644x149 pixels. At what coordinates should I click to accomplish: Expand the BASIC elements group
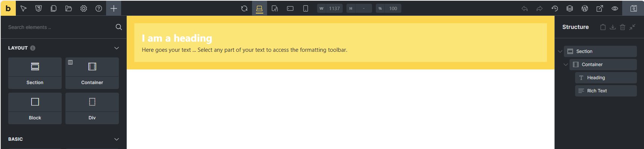117,139
